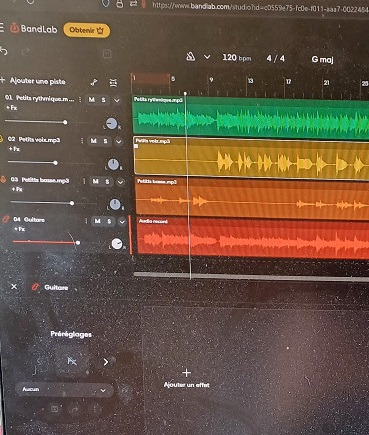
Task: Open the BandLab home logo
Action: point(33,29)
